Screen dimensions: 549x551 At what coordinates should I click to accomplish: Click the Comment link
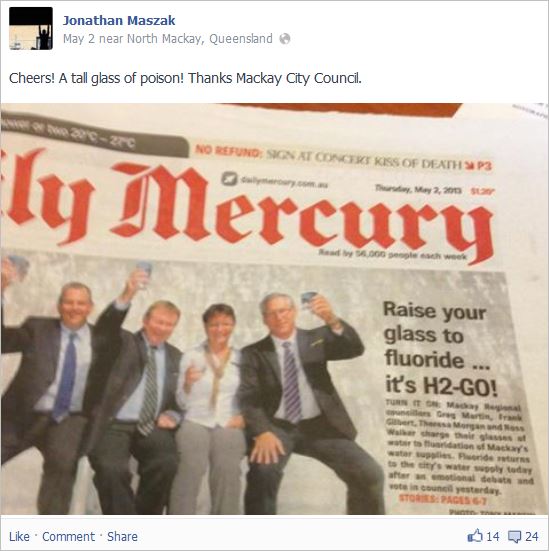coord(68,537)
